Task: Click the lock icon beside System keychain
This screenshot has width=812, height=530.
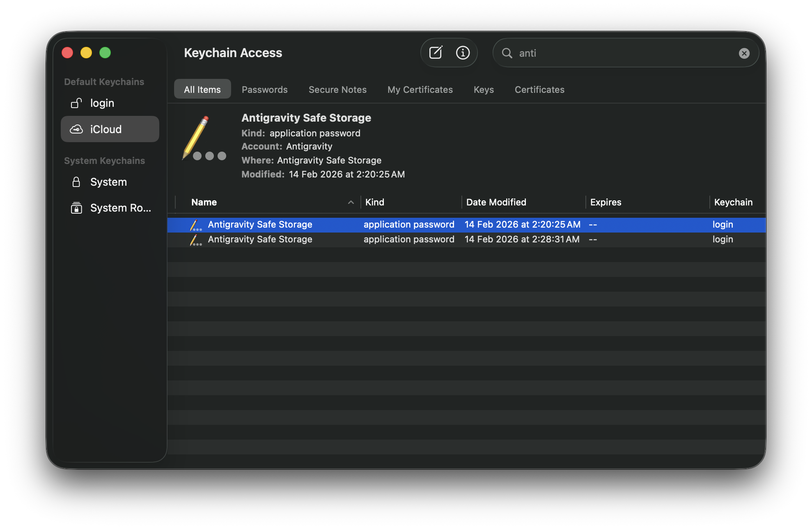Action: coord(76,182)
